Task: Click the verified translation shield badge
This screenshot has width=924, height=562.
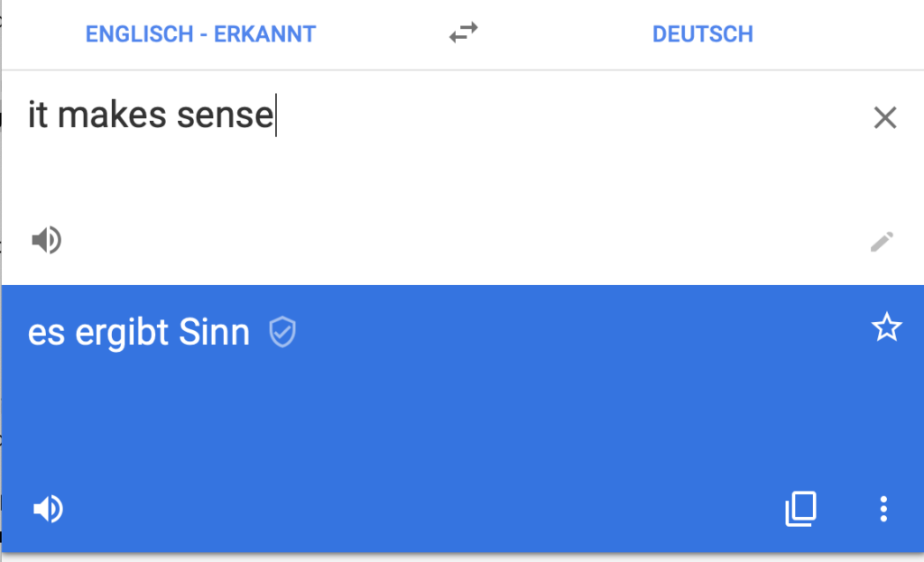Action: [x=282, y=332]
